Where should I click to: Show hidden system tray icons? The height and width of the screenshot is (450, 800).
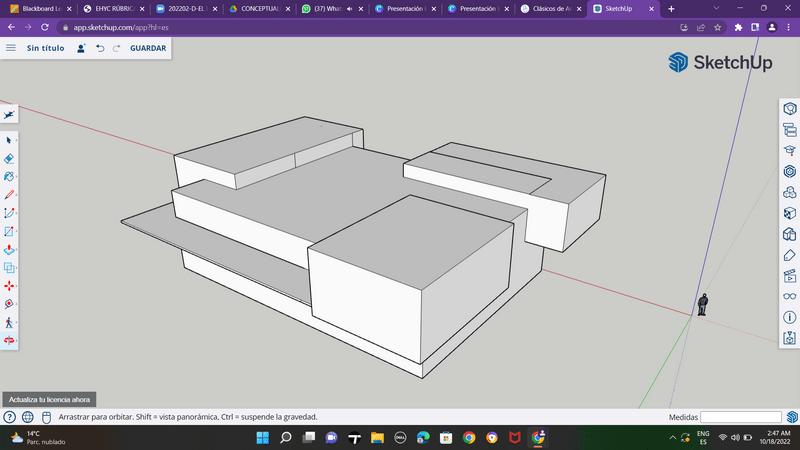672,438
